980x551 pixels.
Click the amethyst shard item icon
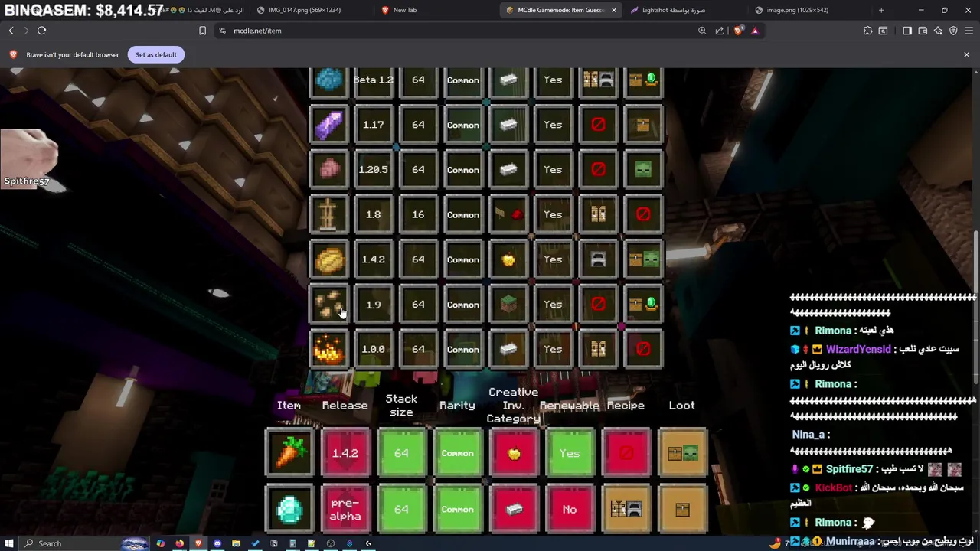click(328, 125)
